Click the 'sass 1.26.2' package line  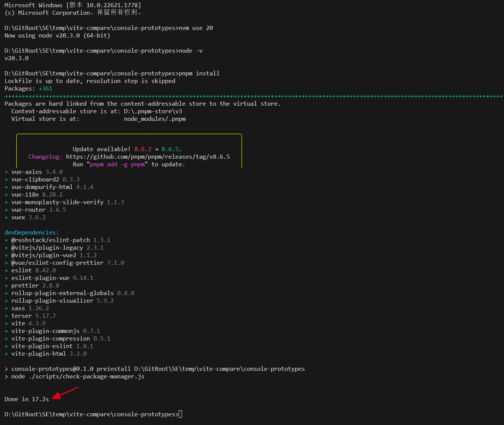tap(27, 308)
